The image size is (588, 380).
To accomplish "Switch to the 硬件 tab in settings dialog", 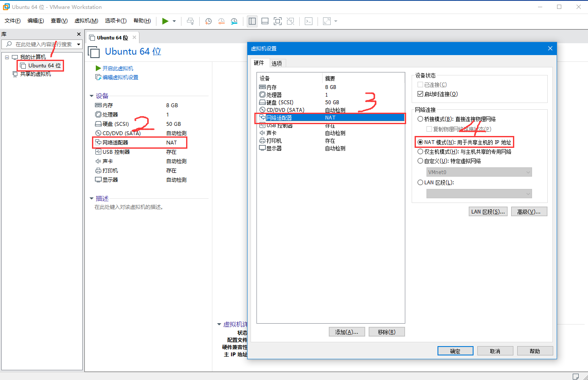I will 259,63.
